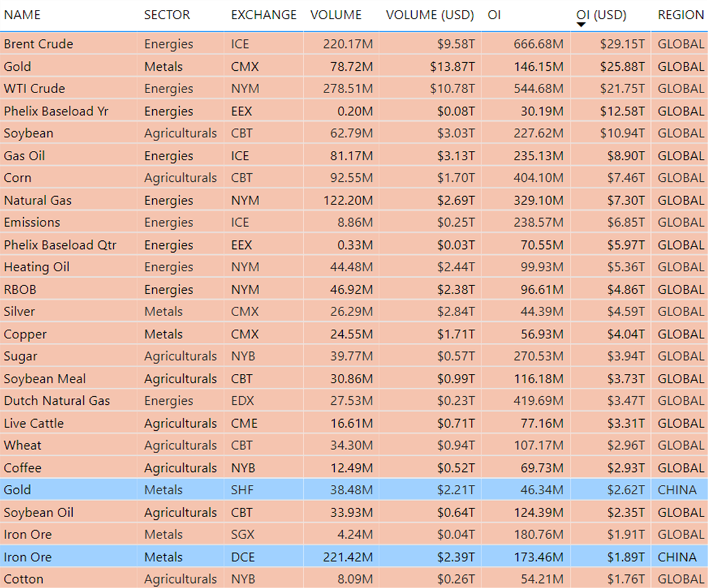Select Phelix Baseload Yr name cell
Viewport: 708px width, 588px height.
tap(56, 111)
